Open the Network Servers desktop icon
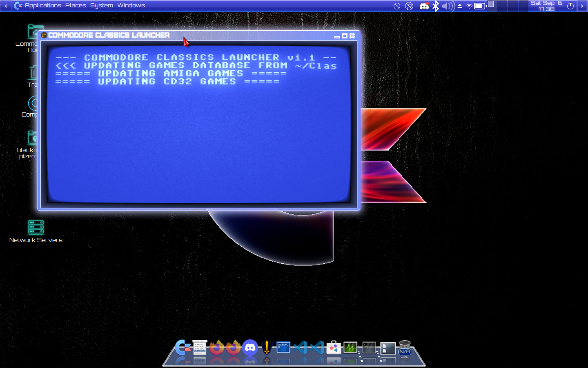 click(36, 231)
